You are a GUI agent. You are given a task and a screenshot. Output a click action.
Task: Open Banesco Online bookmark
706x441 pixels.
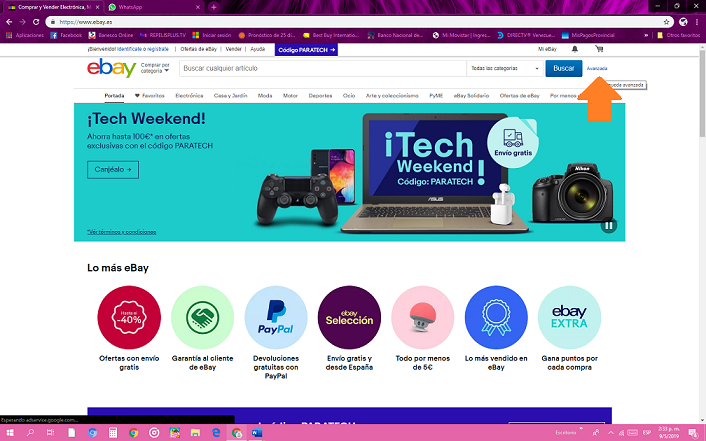tap(111, 35)
